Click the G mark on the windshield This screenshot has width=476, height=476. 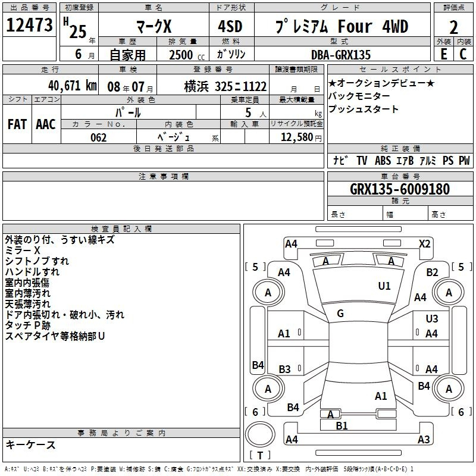(340, 314)
